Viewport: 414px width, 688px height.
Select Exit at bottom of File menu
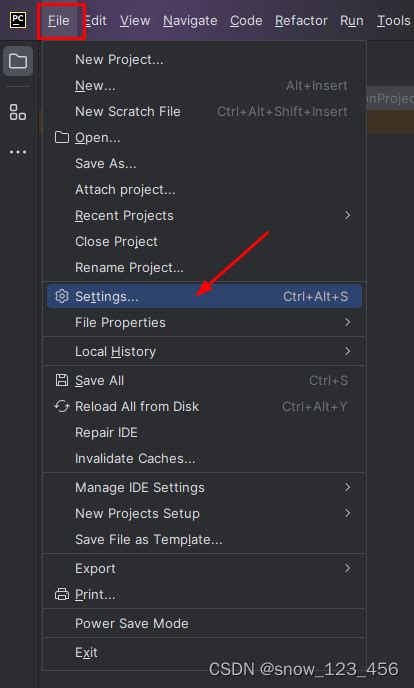click(204, 652)
